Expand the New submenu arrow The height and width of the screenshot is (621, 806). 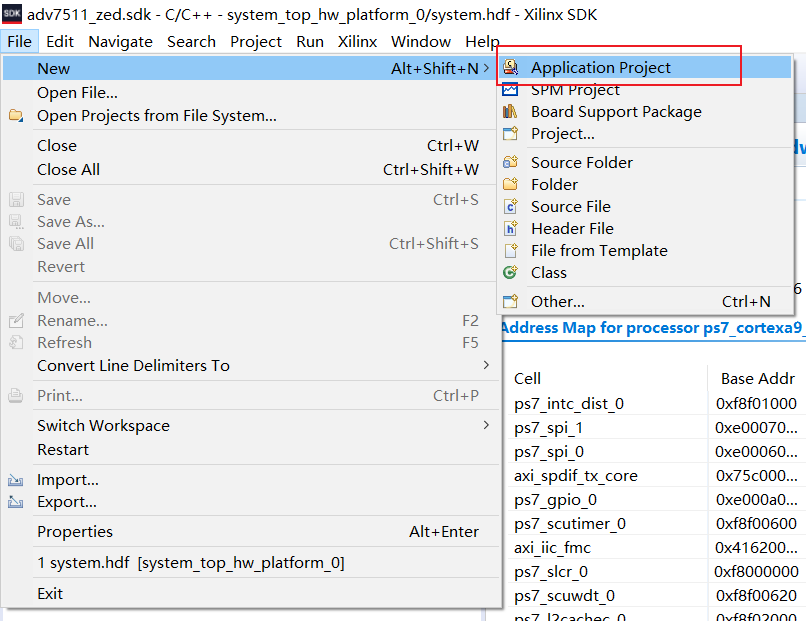point(486,68)
